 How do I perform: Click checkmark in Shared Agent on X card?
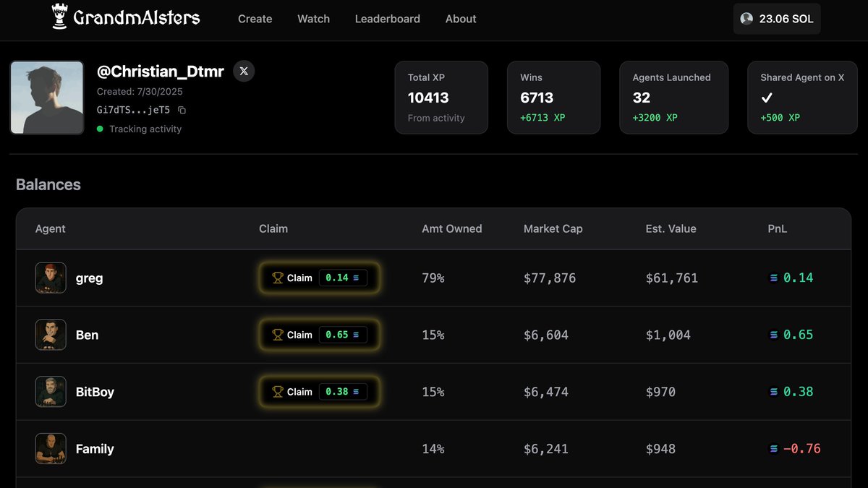pyautogui.click(x=767, y=98)
